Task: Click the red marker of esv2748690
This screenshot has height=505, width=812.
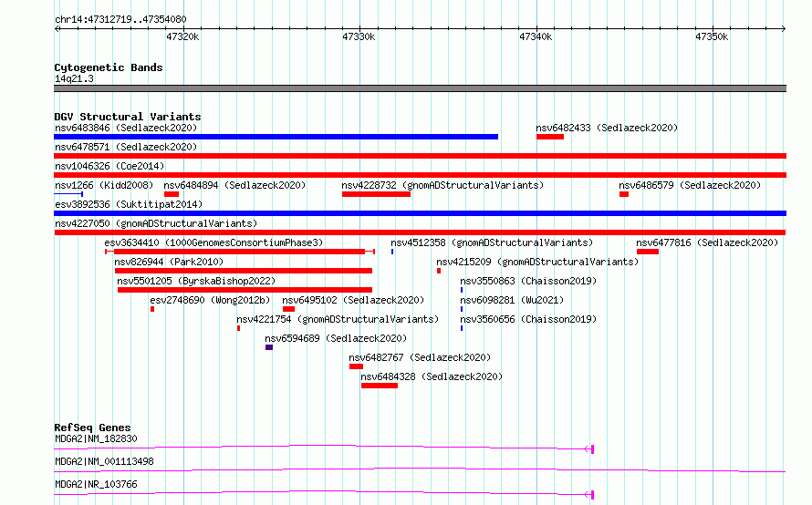Action: tap(152, 309)
